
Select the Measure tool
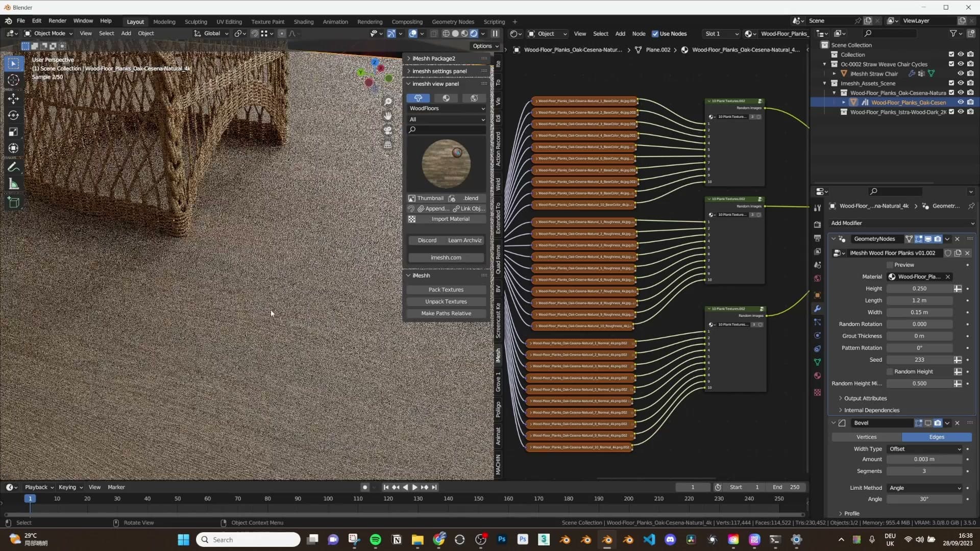coord(14,184)
